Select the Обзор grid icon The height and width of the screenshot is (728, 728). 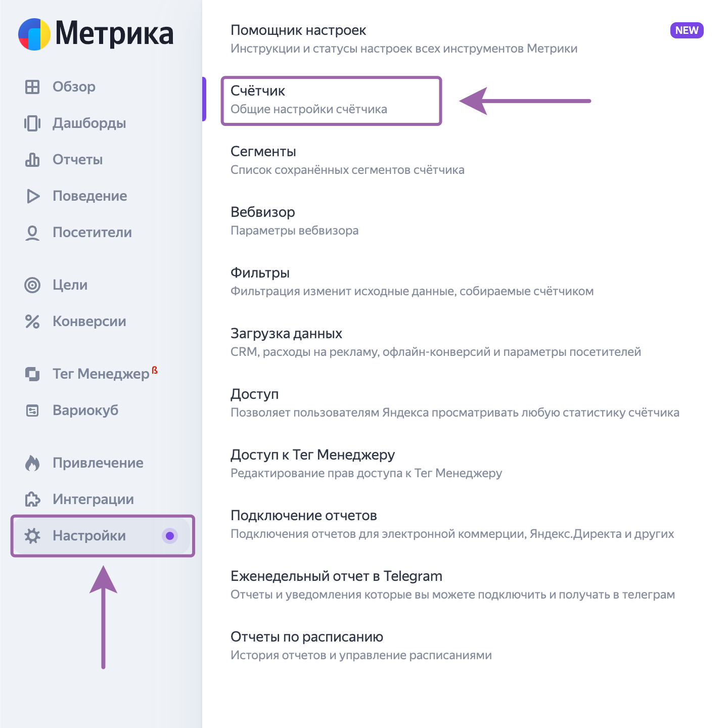point(33,86)
